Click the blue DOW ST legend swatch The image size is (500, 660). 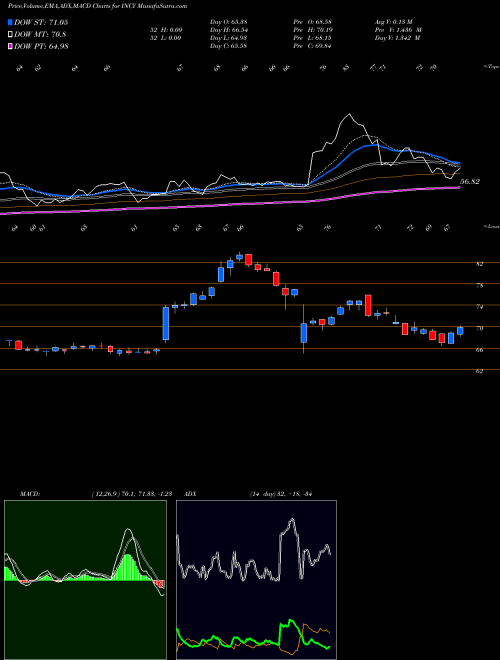(x=11, y=22)
